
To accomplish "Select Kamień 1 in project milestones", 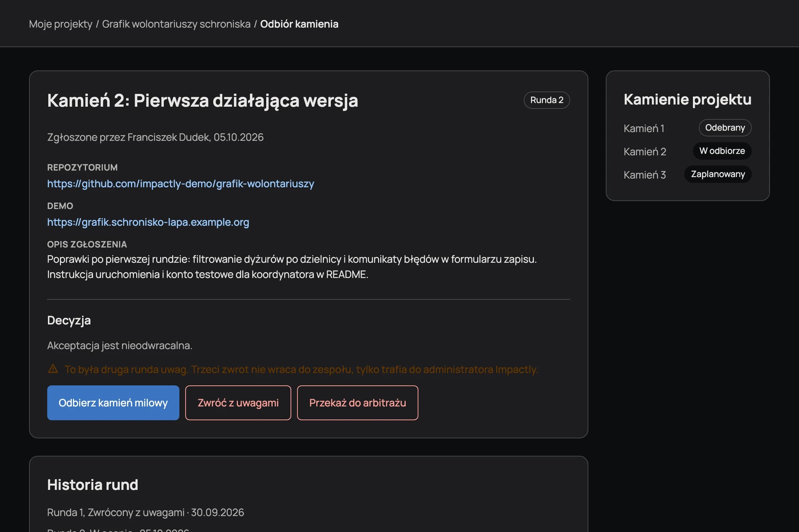I will coord(644,128).
